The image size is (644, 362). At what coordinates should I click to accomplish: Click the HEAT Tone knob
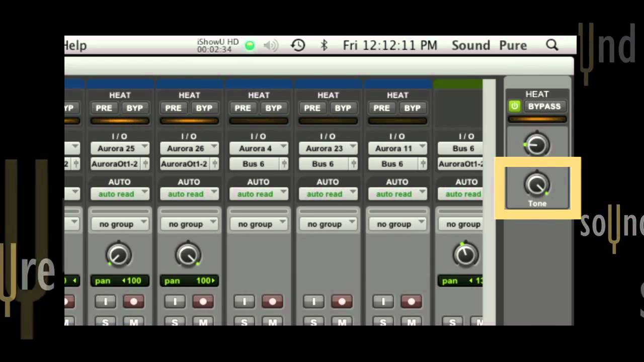(x=537, y=185)
